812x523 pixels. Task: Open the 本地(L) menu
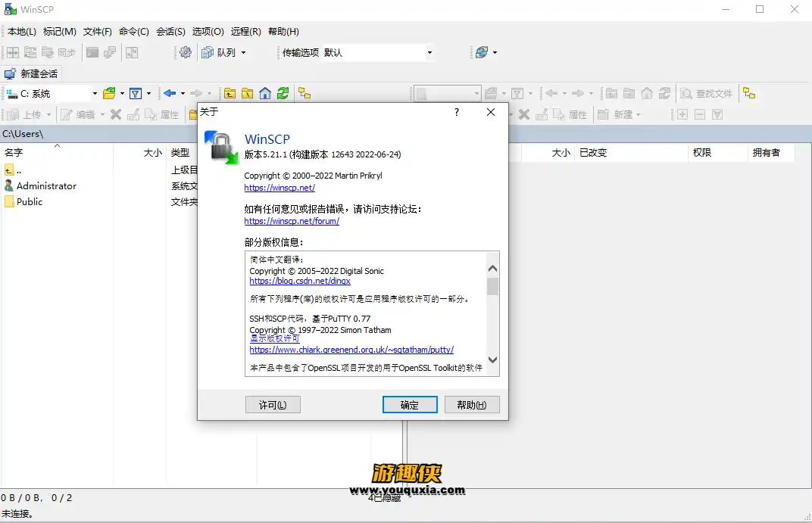tap(22, 32)
